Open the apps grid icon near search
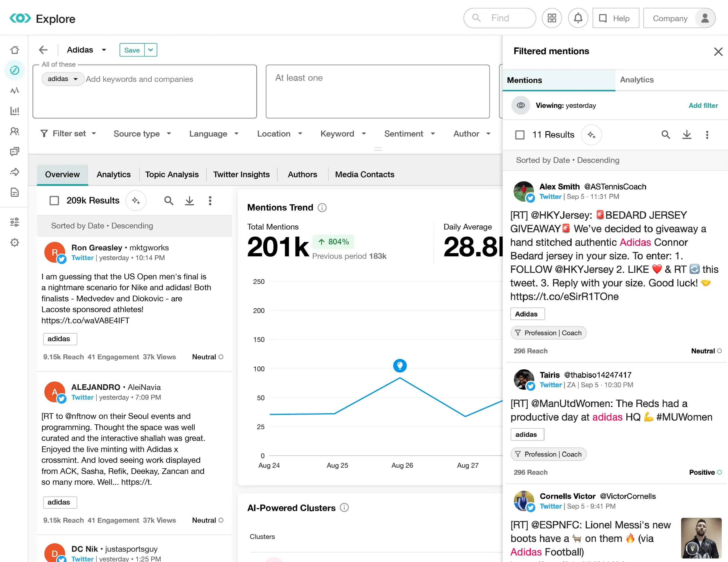 (552, 18)
